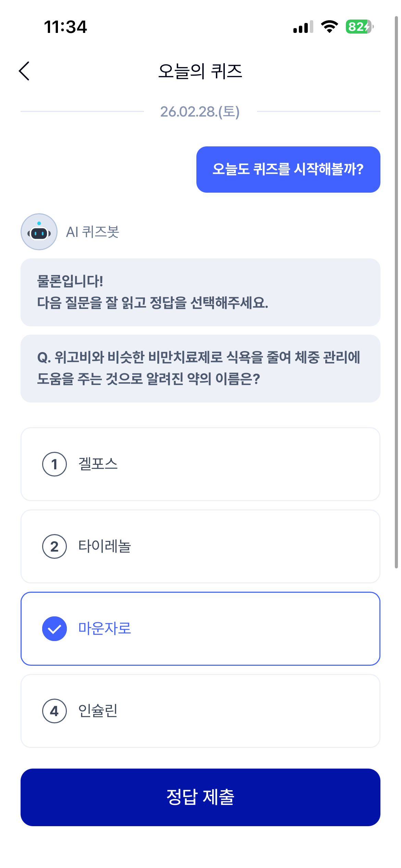Screen dimensions: 401x868
Task: Tap the number 2 circle icon
Action: [54, 546]
